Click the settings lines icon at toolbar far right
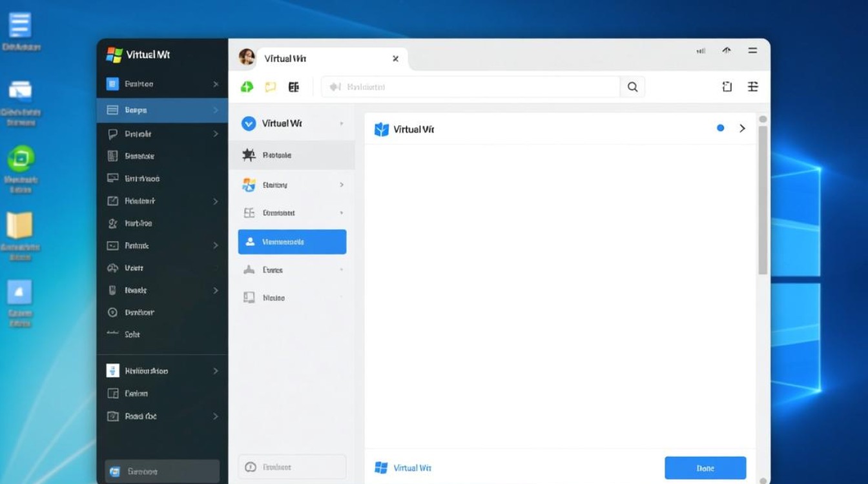868x484 pixels. (752, 87)
